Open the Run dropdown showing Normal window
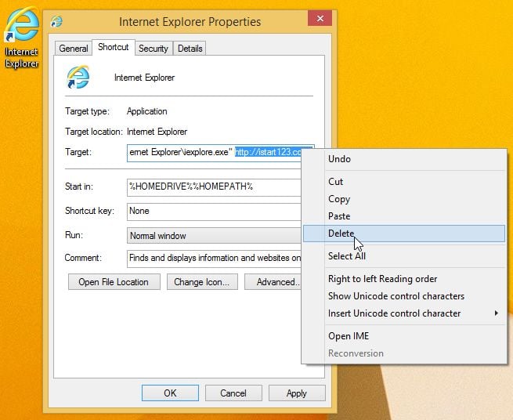 coord(214,236)
